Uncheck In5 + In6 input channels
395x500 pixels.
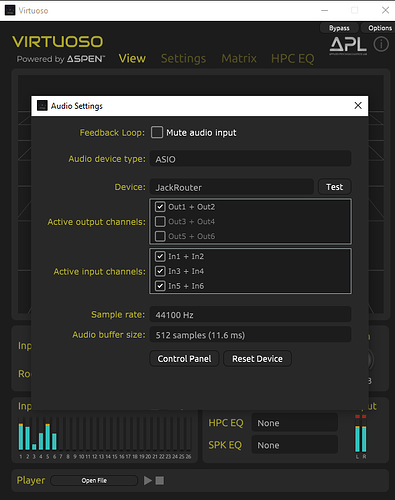pos(160,286)
